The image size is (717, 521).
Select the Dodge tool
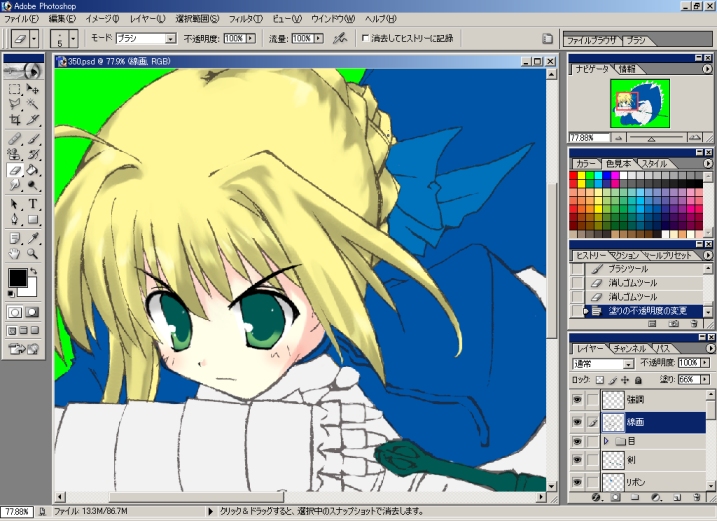point(32,185)
